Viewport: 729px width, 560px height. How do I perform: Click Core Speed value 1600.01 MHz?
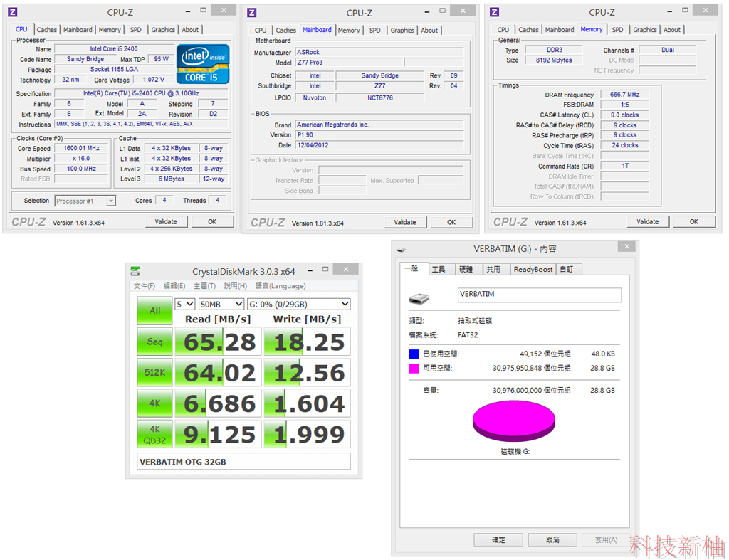tap(81, 148)
